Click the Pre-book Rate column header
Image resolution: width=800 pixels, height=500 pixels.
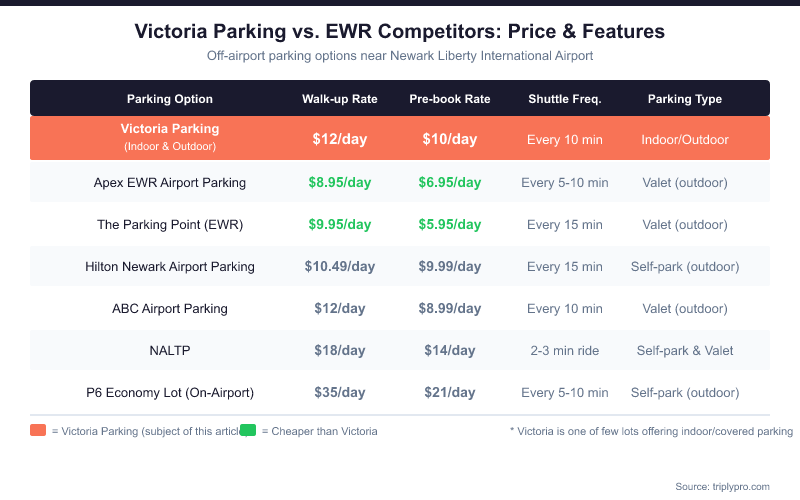click(450, 99)
